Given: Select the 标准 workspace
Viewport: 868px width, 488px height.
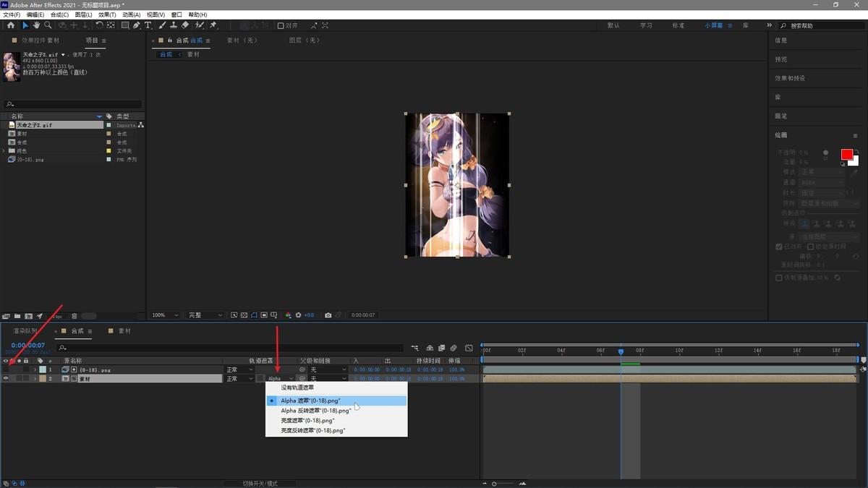Looking at the screenshot, I should point(678,25).
